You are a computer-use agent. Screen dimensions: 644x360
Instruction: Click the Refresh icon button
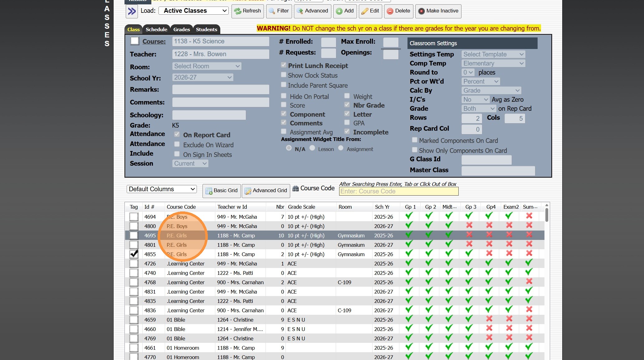pyautogui.click(x=247, y=11)
